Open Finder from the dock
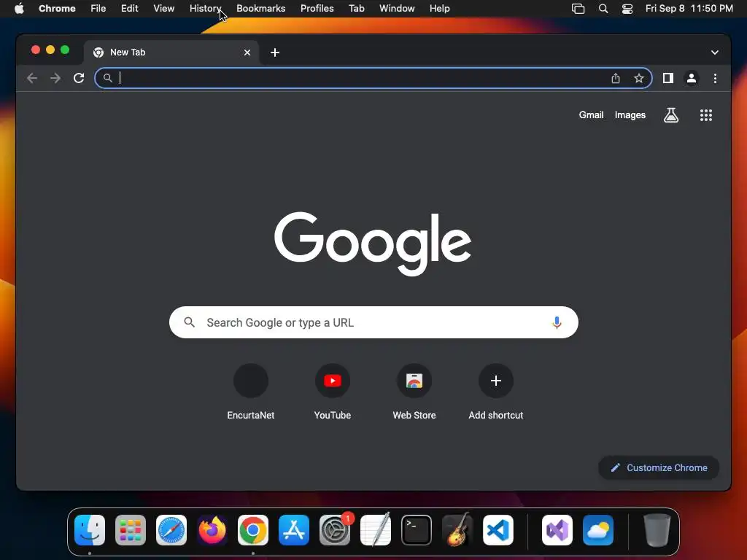The height and width of the screenshot is (560, 747). coord(90,530)
